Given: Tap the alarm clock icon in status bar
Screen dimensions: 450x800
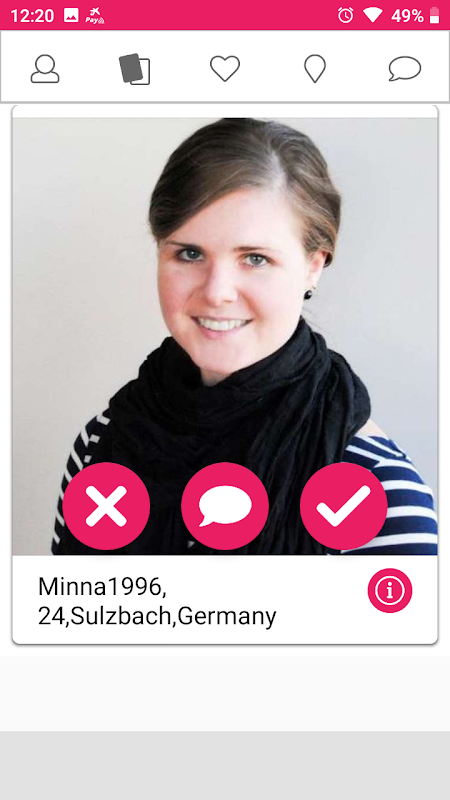Looking at the screenshot, I should point(345,15).
